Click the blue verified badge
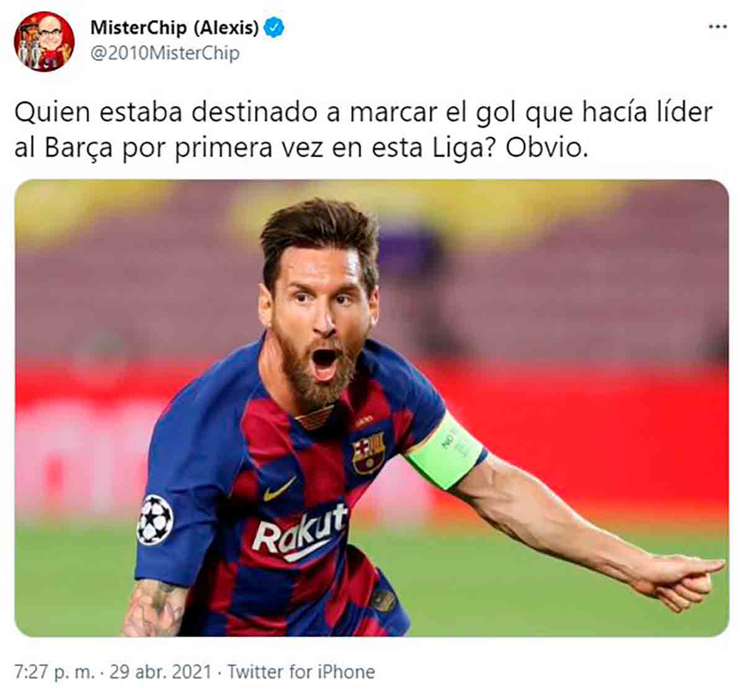The height and width of the screenshot is (700, 744). tap(274, 27)
